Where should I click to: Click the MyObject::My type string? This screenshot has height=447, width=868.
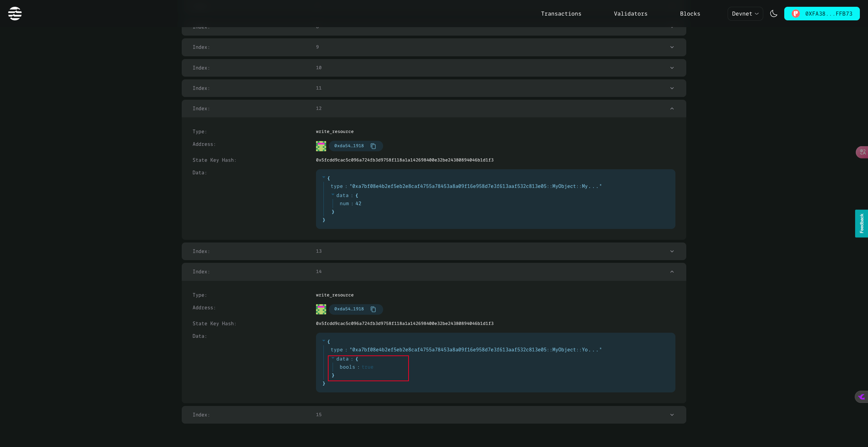(476, 186)
